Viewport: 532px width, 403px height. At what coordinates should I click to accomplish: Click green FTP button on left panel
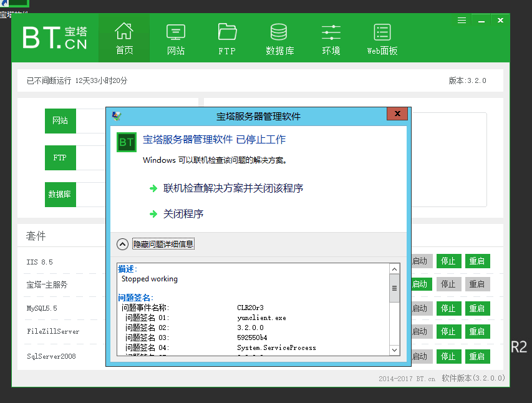point(60,158)
